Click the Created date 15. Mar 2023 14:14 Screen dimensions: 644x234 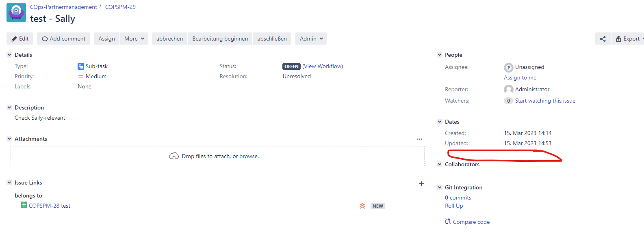528,133
